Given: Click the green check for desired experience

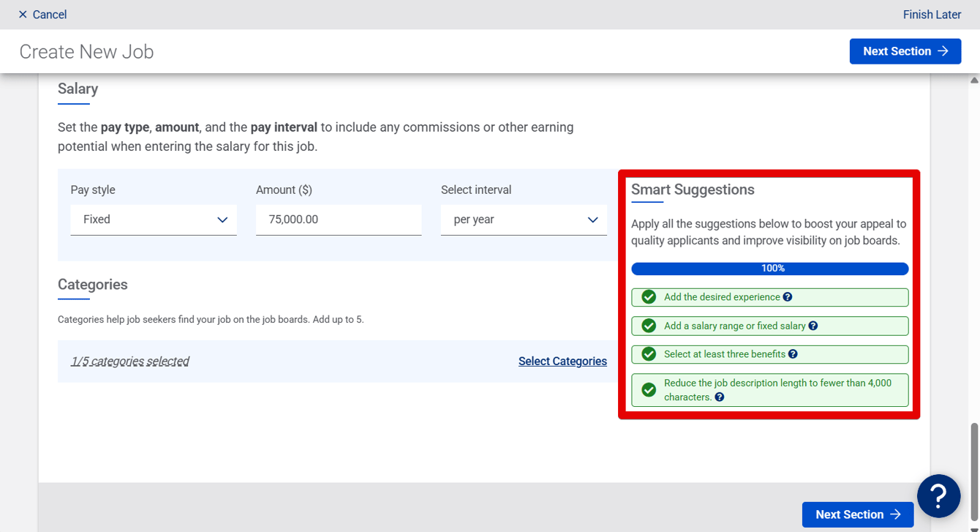Looking at the screenshot, I should 649,297.
